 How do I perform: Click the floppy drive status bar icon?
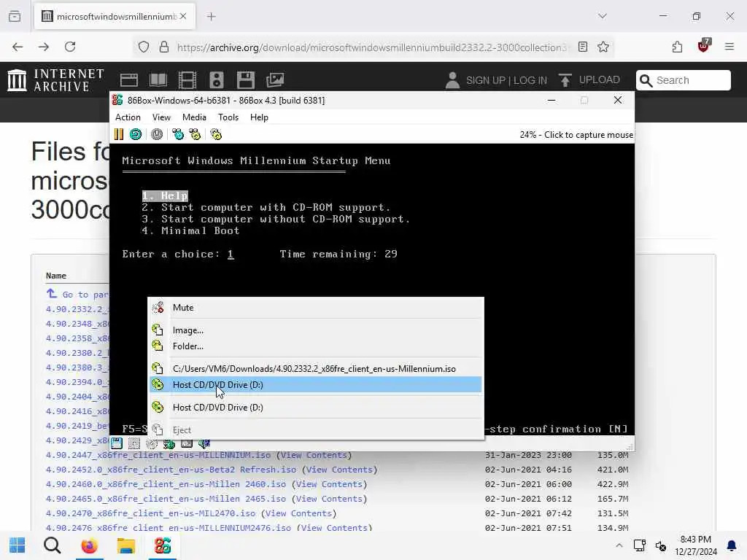pyautogui.click(x=117, y=444)
